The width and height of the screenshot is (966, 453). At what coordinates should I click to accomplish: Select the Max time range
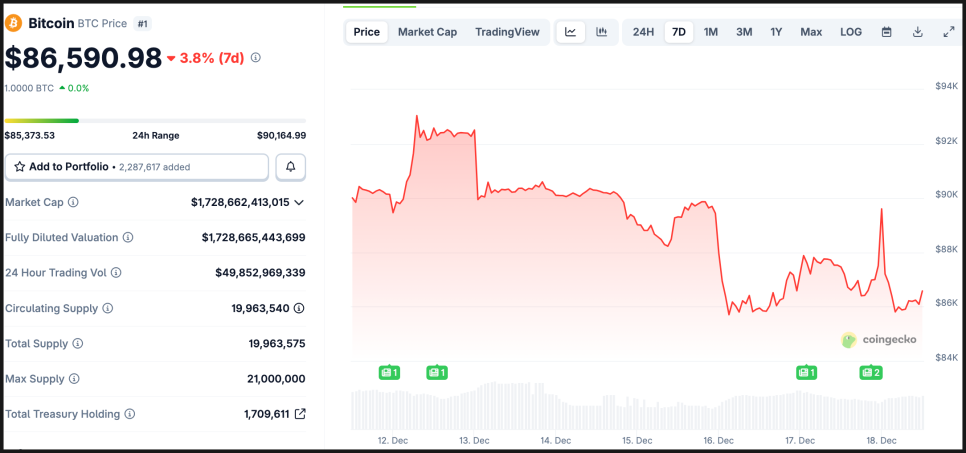coord(811,32)
